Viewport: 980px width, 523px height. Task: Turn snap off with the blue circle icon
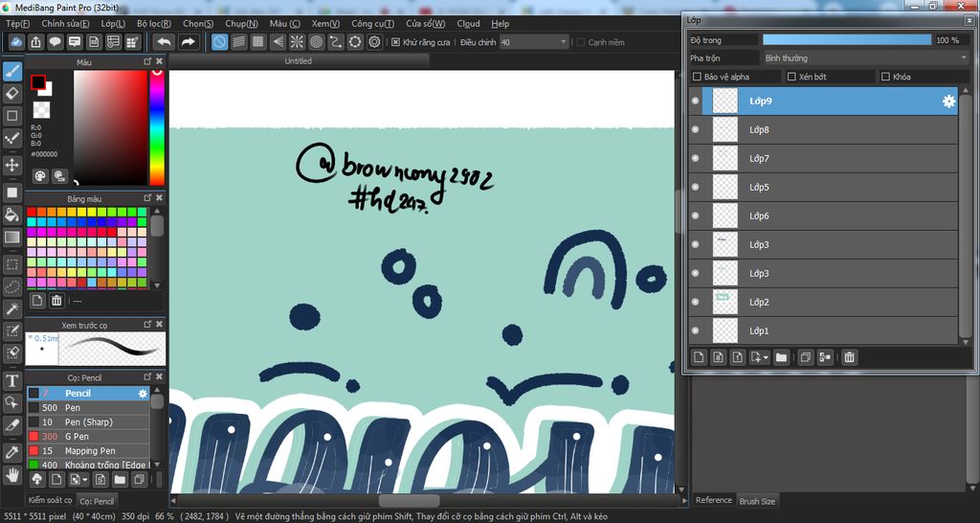pos(219,42)
